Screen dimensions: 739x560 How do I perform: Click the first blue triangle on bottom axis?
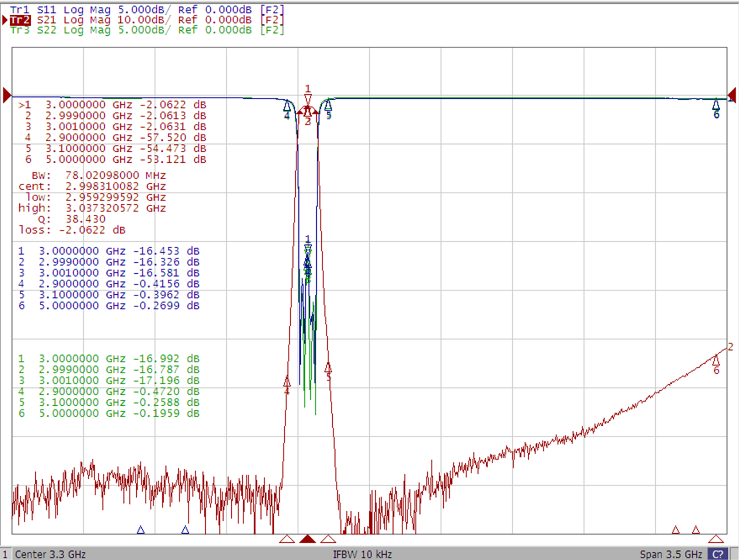(x=141, y=530)
